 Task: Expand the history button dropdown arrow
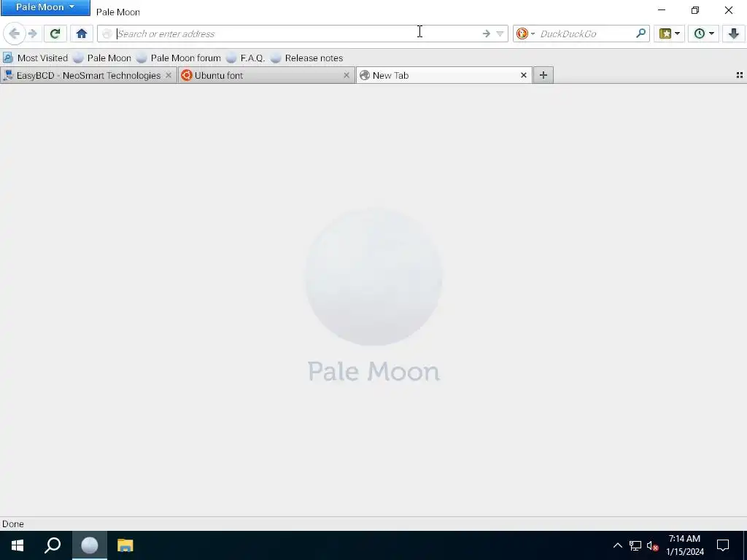712,34
